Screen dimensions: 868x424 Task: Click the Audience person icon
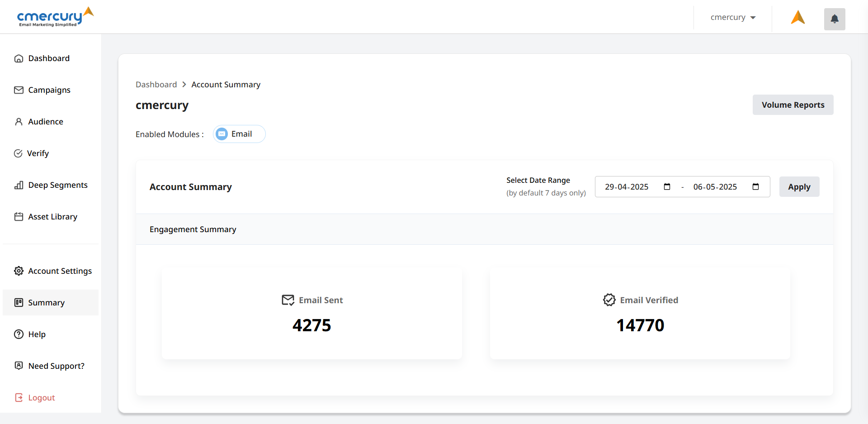19,121
